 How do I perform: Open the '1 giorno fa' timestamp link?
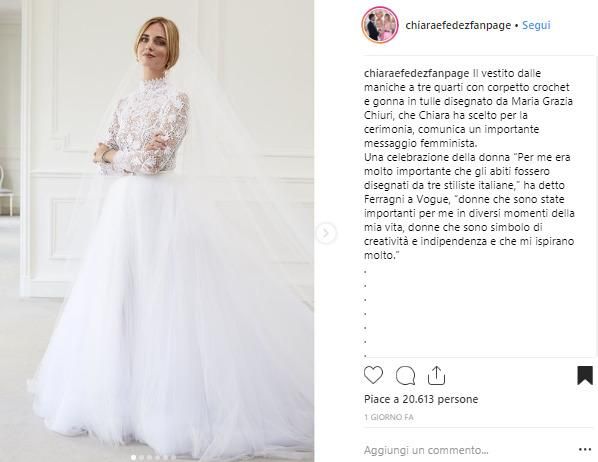point(389,417)
